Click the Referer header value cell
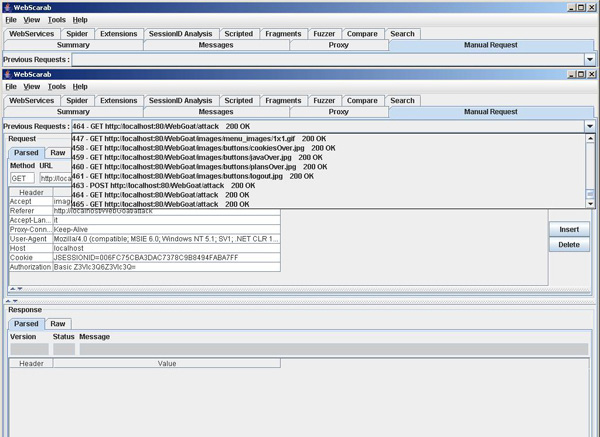Viewport: 600px width, 437px height. (166, 211)
